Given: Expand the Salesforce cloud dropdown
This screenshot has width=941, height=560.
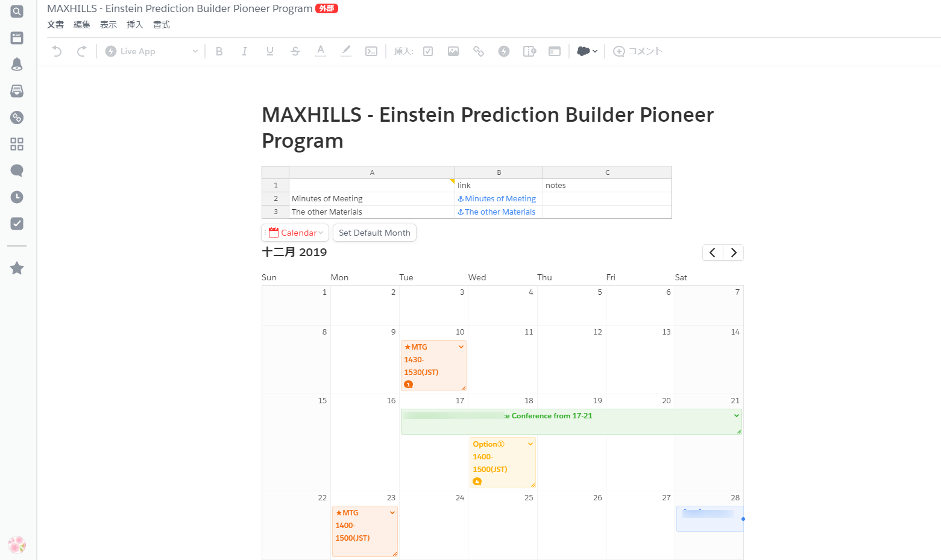Looking at the screenshot, I should (x=587, y=51).
